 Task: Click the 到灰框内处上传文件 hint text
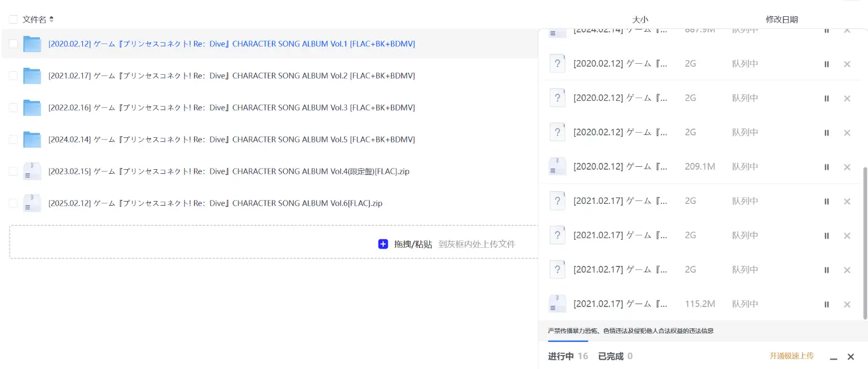point(476,244)
